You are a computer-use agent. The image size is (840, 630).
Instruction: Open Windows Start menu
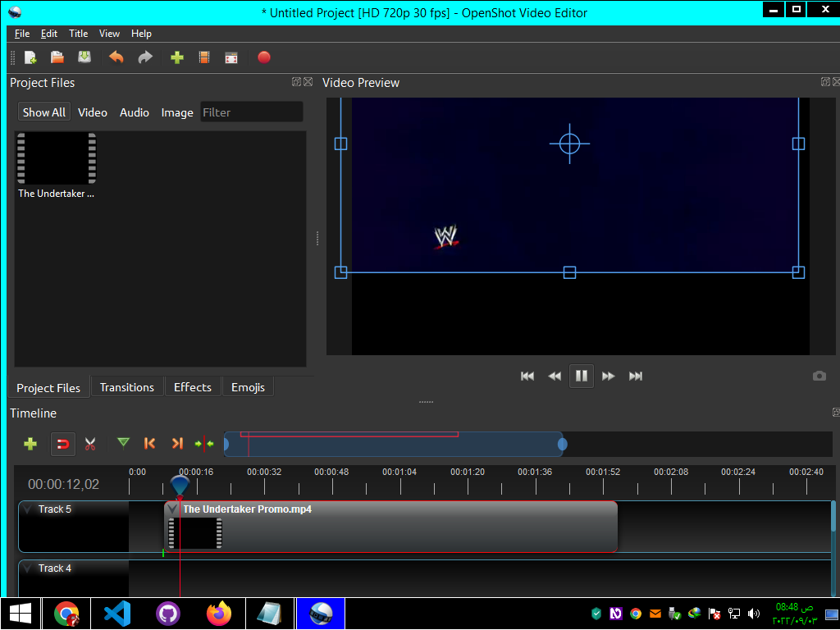click(x=21, y=614)
